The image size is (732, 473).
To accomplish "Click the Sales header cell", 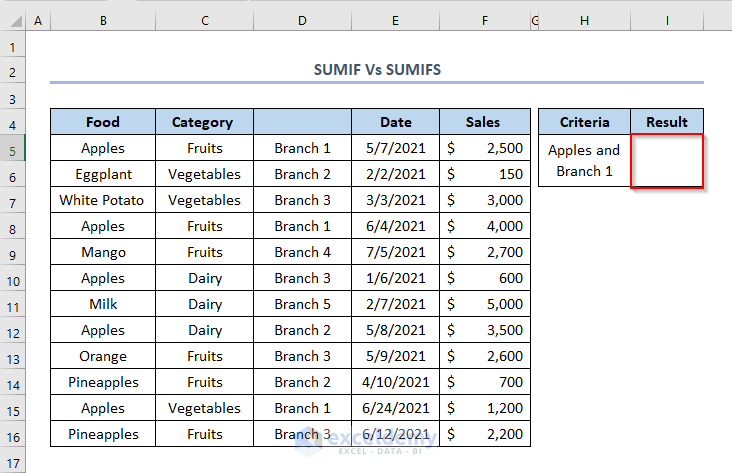I will (484, 122).
